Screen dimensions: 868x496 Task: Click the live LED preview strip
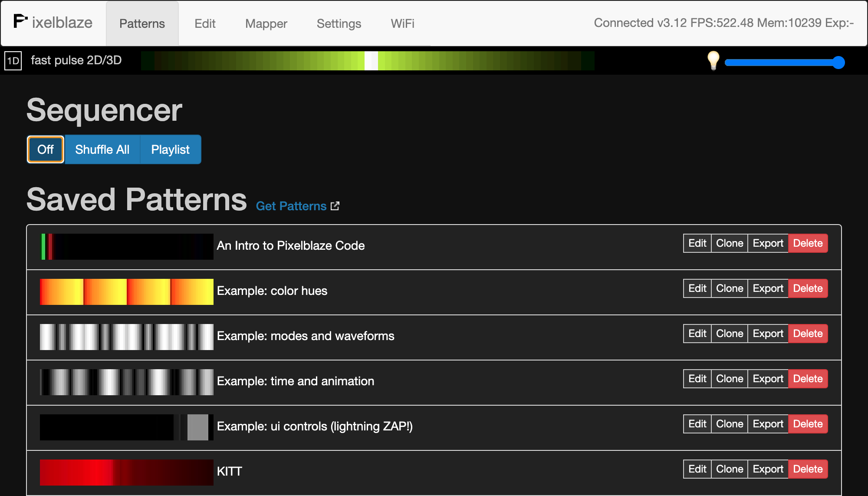point(367,61)
